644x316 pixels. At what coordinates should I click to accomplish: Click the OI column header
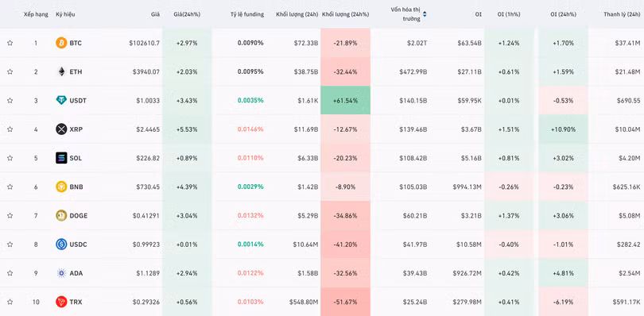pyautogui.click(x=479, y=14)
